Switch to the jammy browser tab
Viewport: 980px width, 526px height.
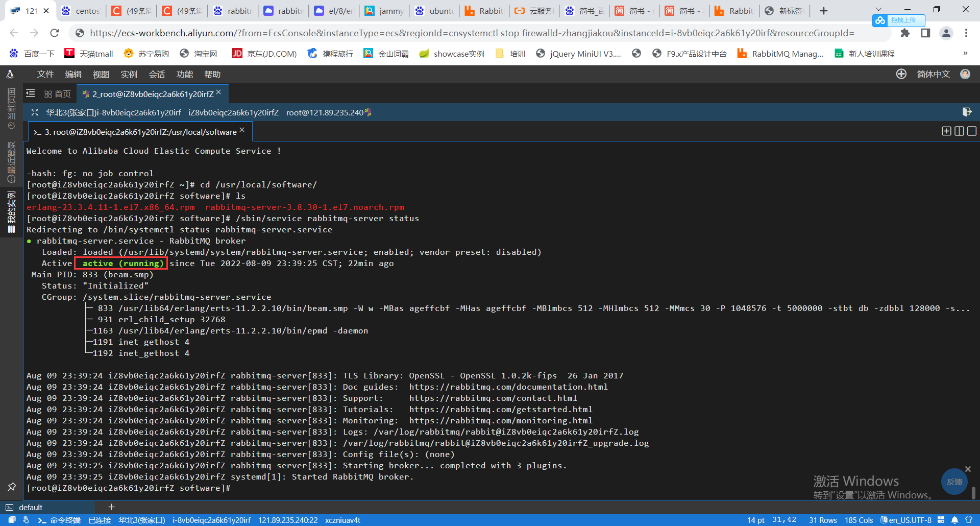coord(384,11)
